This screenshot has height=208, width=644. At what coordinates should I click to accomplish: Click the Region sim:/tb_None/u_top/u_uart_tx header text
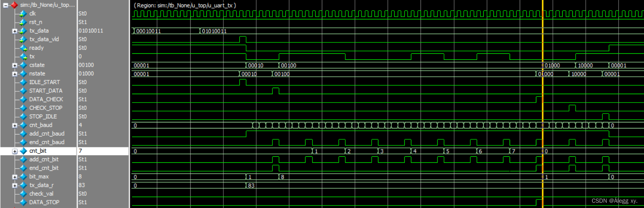[185, 5]
